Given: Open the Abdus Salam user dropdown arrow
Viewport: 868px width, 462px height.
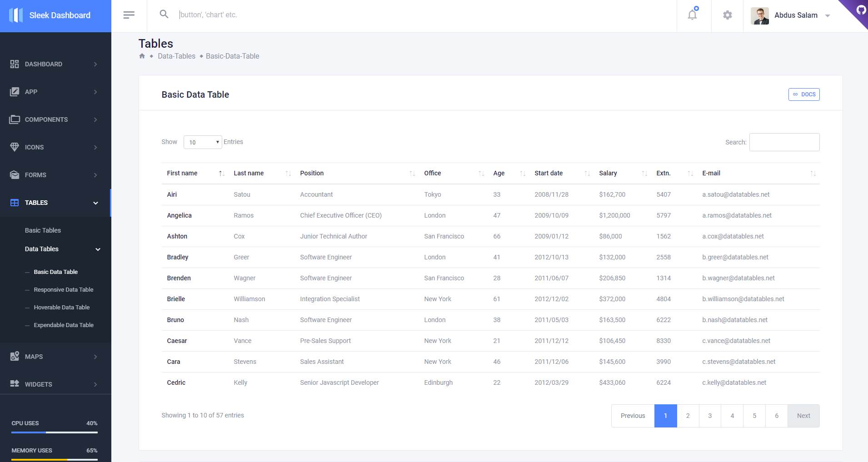Looking at the screenshot, I should [828, 16].
